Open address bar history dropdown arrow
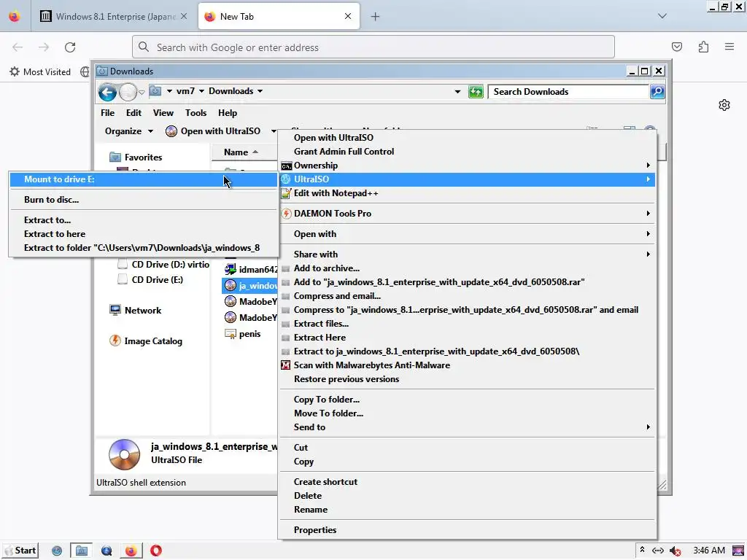747x560 pixels. [x=457, y=91]
